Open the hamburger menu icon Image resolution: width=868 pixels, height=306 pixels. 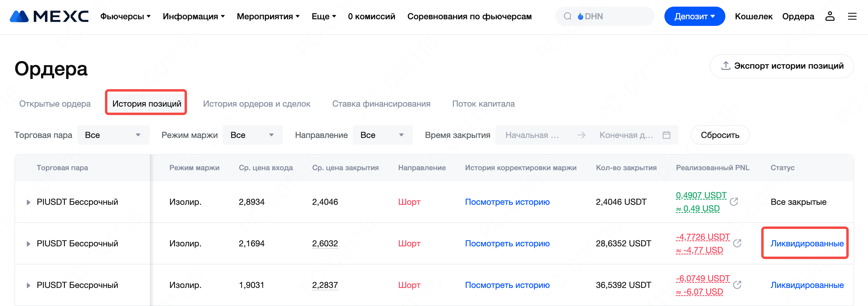pyautogui.click(x=852, y=16)
